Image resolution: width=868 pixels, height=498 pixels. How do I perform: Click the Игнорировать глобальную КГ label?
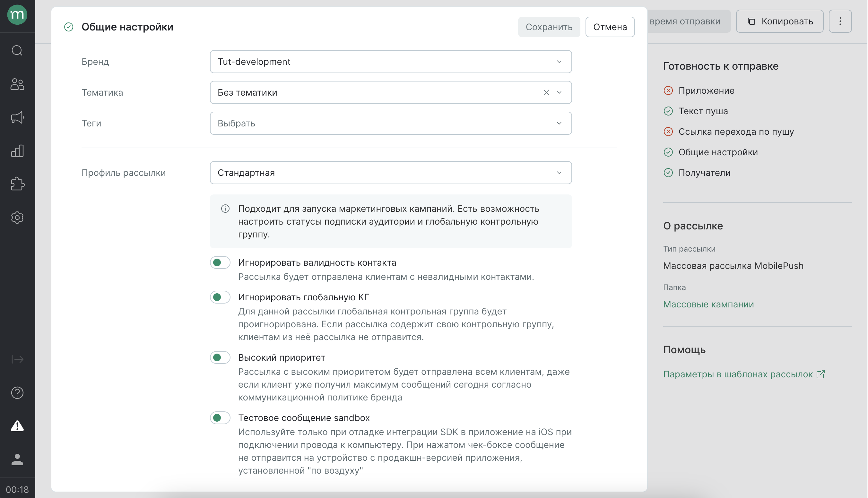303,297
